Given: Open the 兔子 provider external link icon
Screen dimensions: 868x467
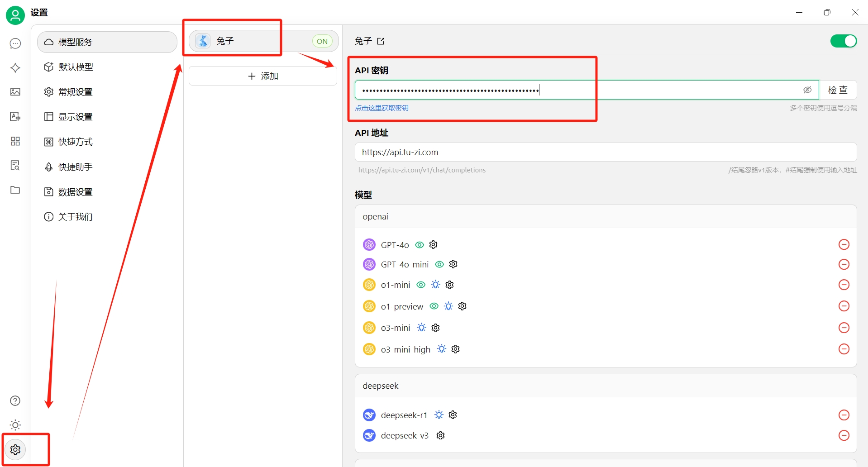Looking at the screenshot, I should (x=381, y=41).
